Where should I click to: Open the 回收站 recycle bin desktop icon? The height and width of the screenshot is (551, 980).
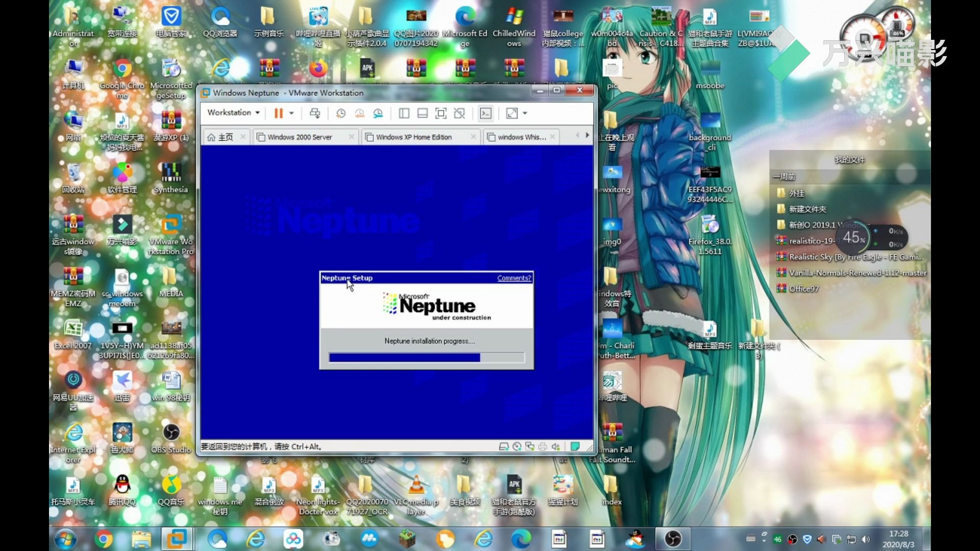(x=73, y=178)
